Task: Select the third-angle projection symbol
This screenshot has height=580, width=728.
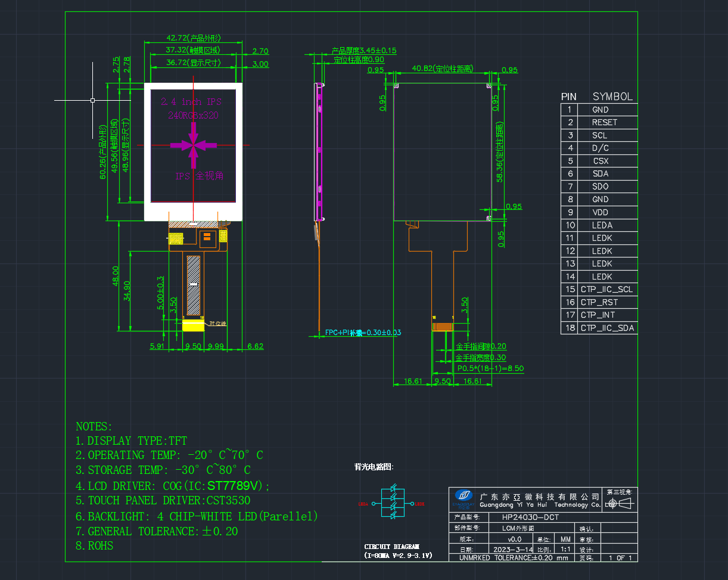Action: pos(620,504)
